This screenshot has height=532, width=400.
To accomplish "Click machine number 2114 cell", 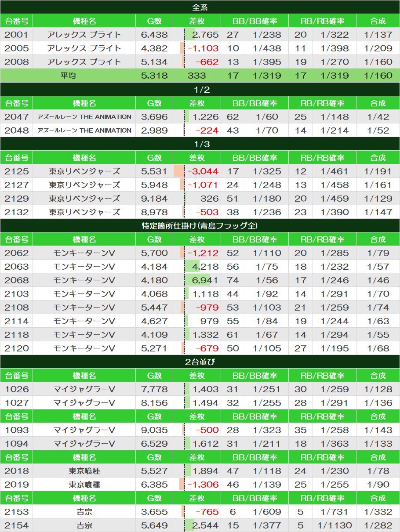I will click(x=16, y=321).
